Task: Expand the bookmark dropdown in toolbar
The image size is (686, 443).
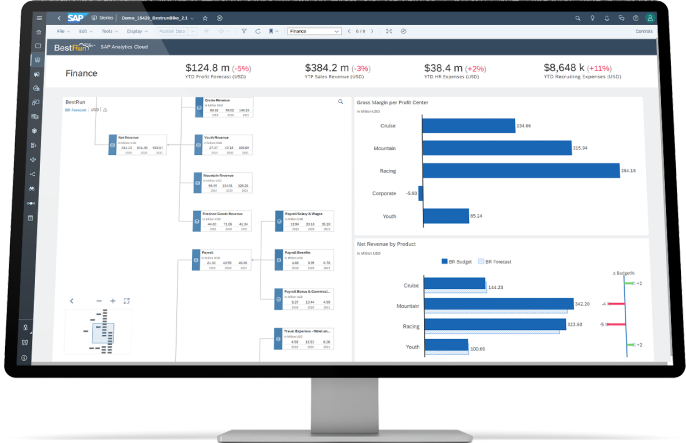Action: pos(275,32)
